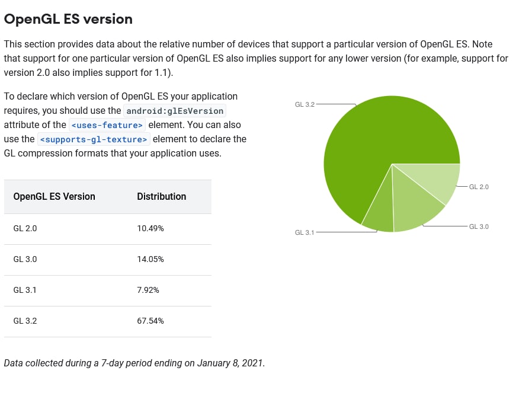The width and height of the screenshot is (532, 396).
Task: Select the 14.05% distribution cell
Action: coord(150,259)
